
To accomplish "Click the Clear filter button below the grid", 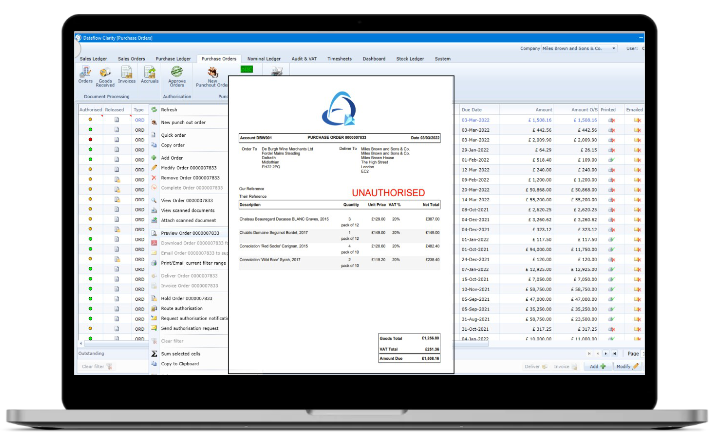I will click(97, 366).
